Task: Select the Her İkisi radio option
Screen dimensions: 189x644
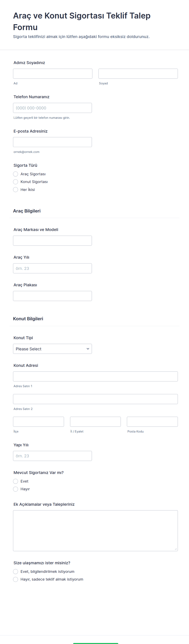Action: (15, 190)
